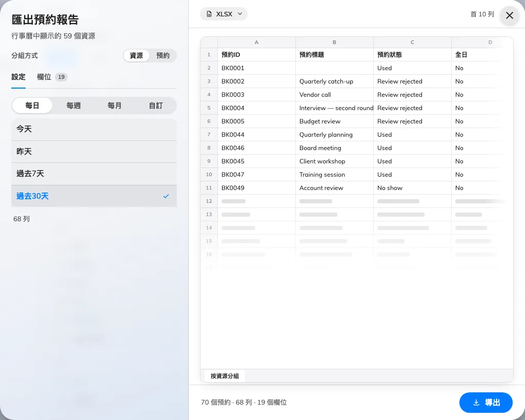Click cell BK0002
Screen dimensions: 525x420
256,81
